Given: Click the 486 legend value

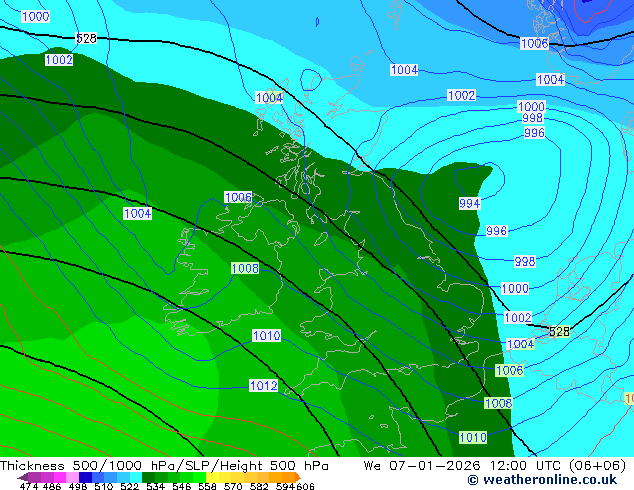Looking at the screenshot, I should point(52,486).
